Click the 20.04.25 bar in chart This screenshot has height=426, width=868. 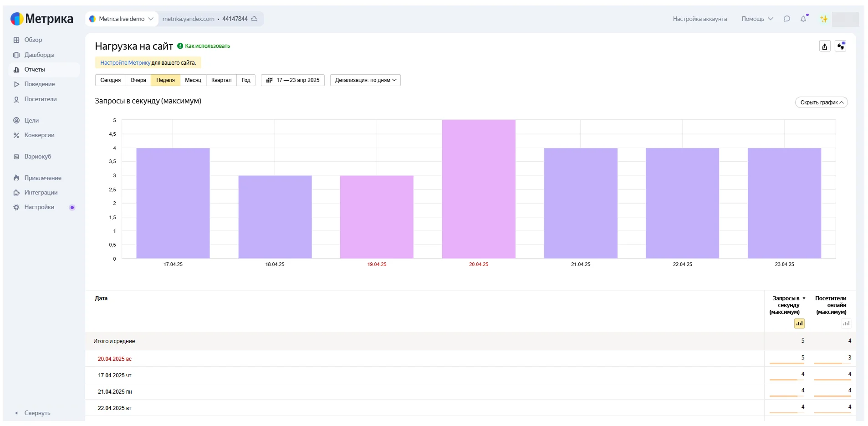tap(478, 189)
